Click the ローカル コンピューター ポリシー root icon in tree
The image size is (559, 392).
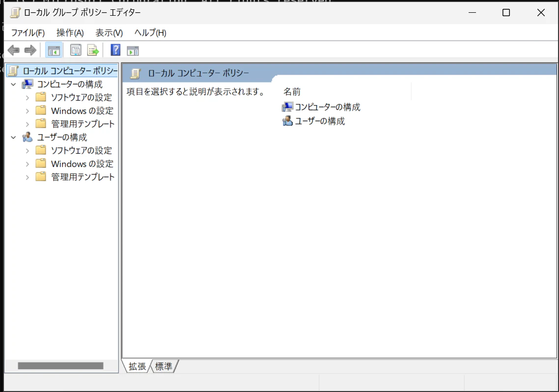pos(13,71)
